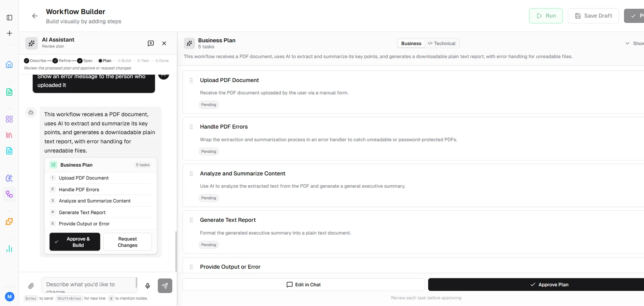Screen dimensions: 644x306
Task: Click the plus icon in sidebar
Action: pyautogui.click(x=10, y=33)
